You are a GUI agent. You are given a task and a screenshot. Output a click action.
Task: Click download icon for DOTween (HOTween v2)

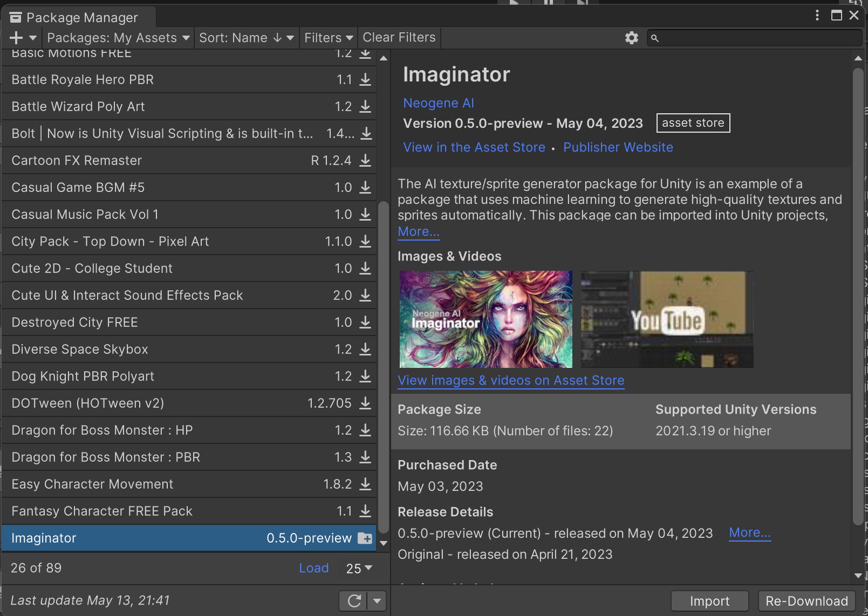pyautogui.click(x=365, y=403)
